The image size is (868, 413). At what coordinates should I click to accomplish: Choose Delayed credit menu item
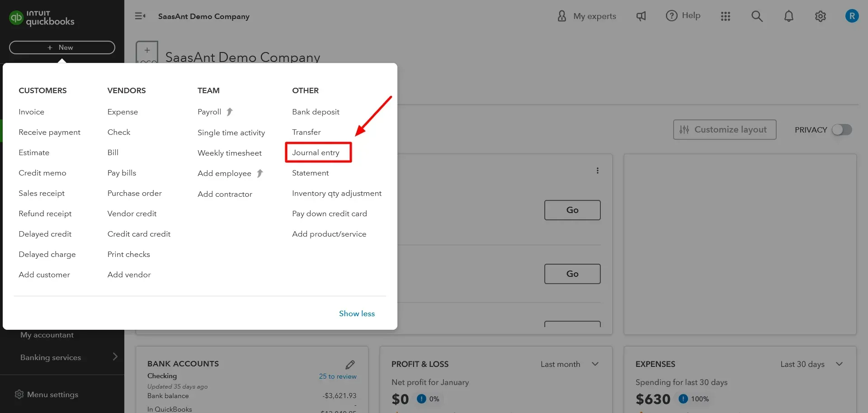pyautogui.click(x=45, y=234)
